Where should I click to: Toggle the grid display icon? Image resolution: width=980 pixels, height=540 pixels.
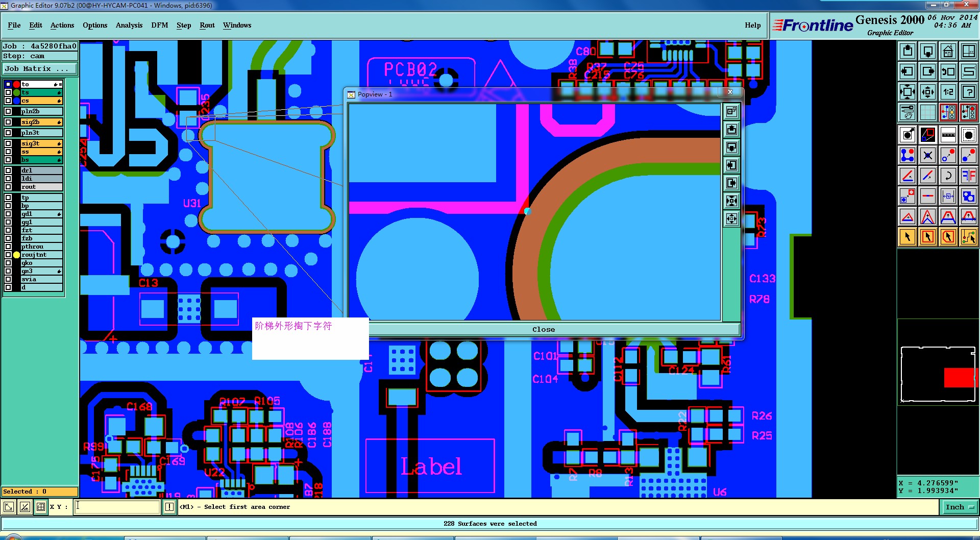click(x=928, y=112)
